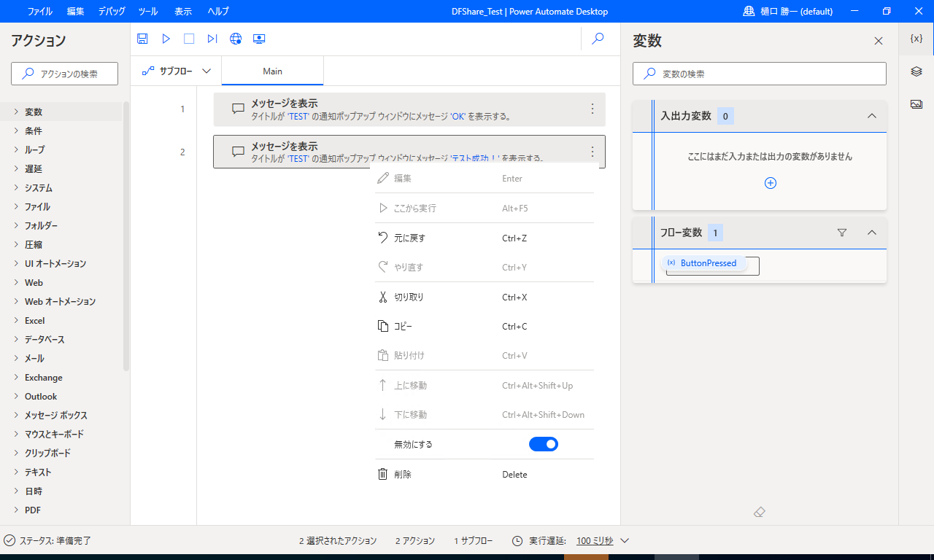The height and width of the screenshot is (560, 934).
Task: Click message icon of action 1
Action: click(238, 109)
